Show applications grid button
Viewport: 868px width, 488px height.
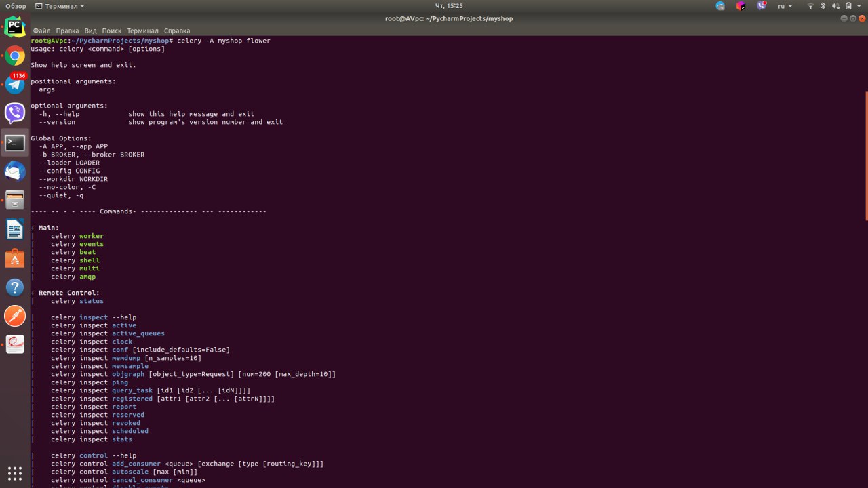(x=15, y=472)
